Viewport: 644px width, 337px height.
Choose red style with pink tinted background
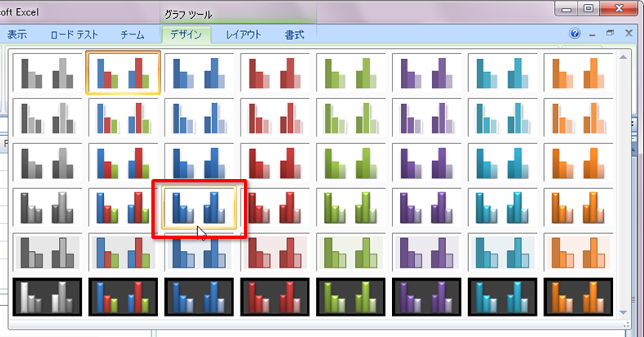click(x=275, y=252)
